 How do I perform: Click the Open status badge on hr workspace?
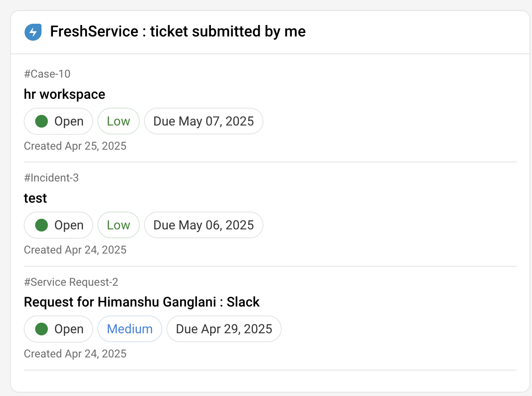tap(58, 121)
